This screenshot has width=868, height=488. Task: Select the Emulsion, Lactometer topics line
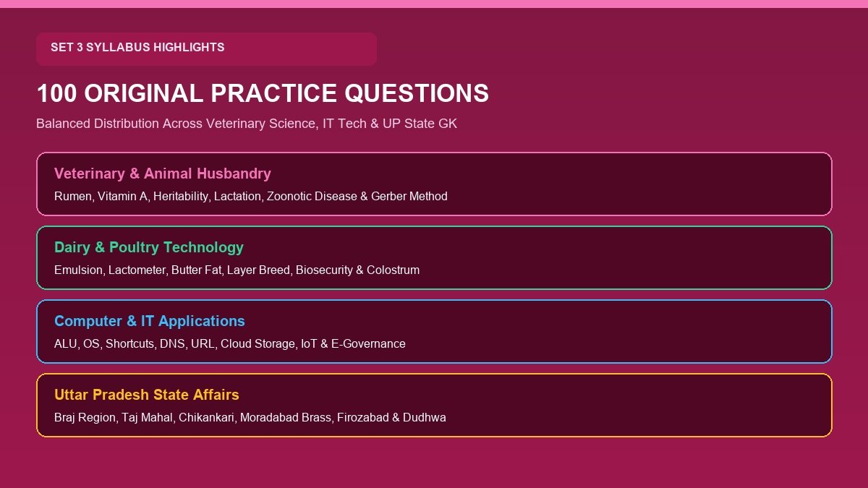pyautogui.click(x=237, y=270)
